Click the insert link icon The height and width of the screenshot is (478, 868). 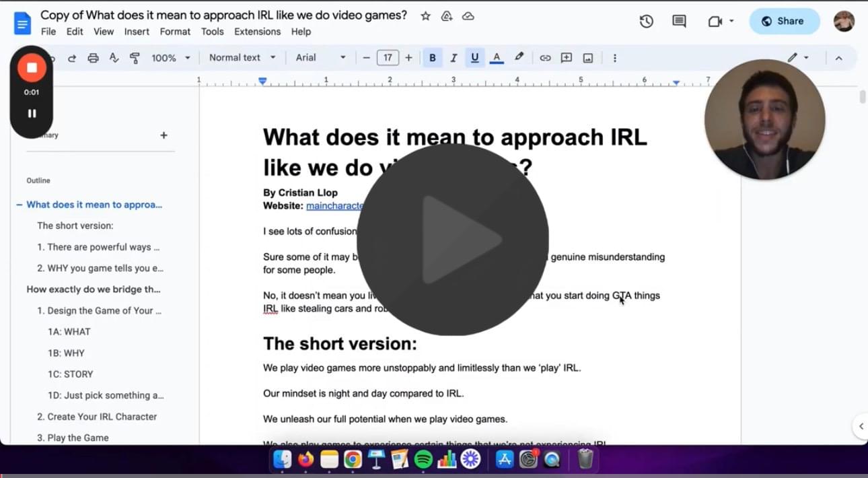coord(545,58)
